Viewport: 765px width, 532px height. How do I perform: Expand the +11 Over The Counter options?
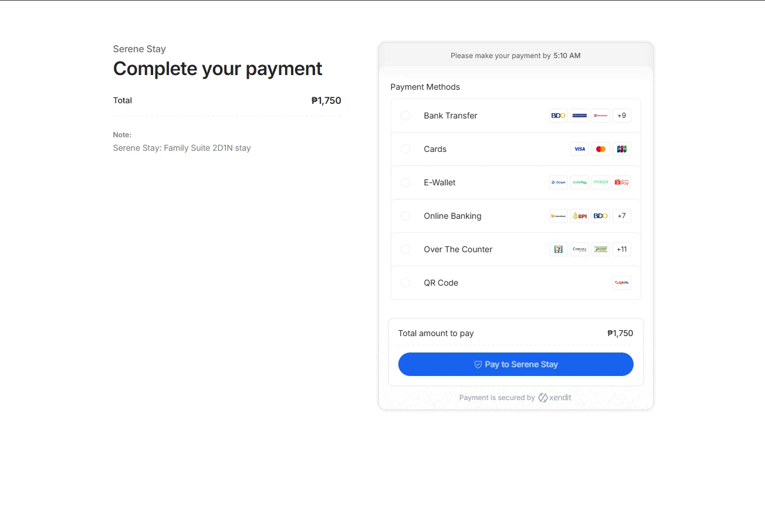point(621,249)
